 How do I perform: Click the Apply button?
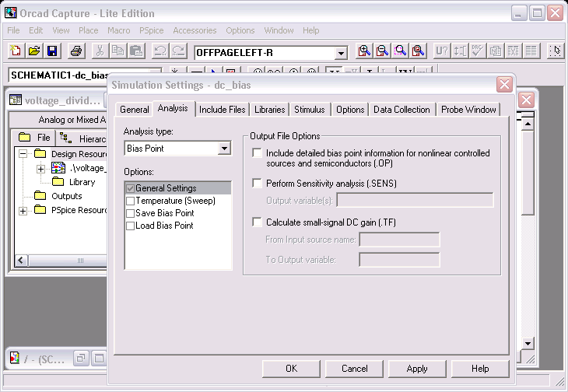[417, 369]
